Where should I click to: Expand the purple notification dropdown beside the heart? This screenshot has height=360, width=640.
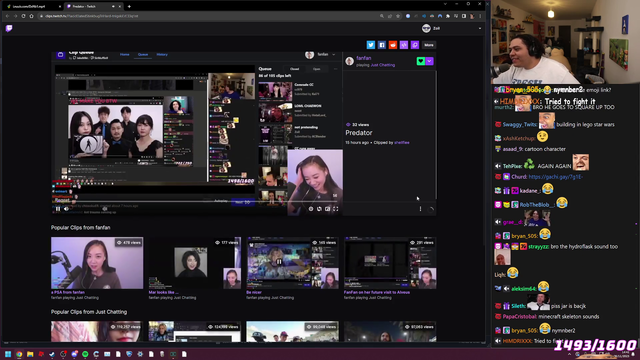point(429,61)
